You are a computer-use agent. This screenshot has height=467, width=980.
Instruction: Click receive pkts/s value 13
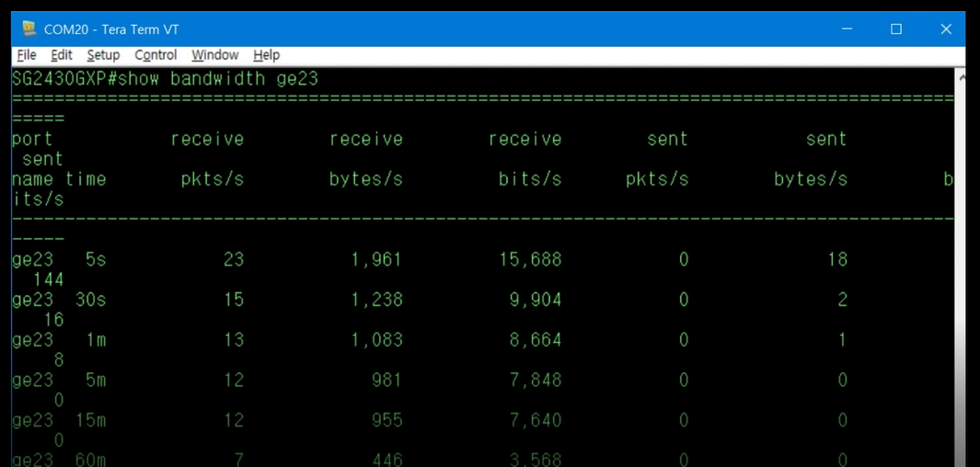click(234, 339)
